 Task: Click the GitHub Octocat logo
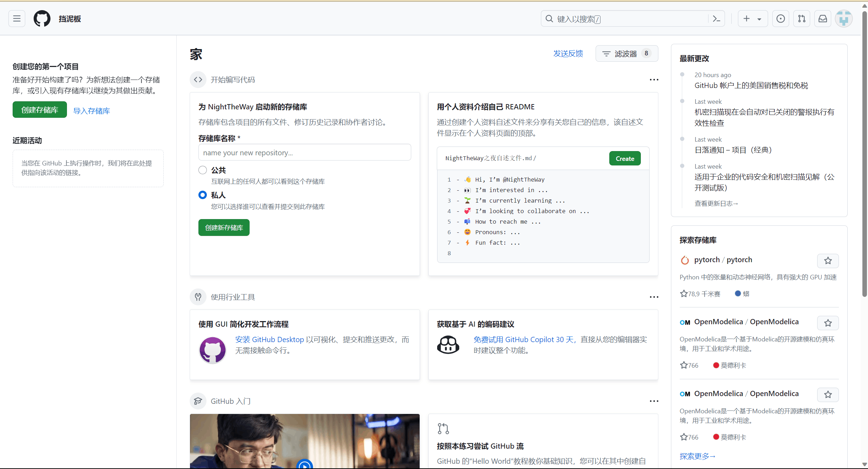(42, 19)
